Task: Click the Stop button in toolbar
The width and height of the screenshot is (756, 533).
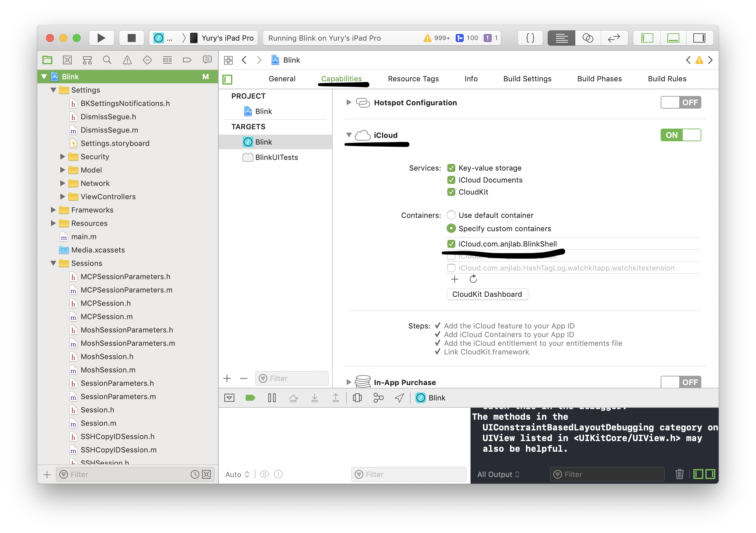Action: coord(131,38)
